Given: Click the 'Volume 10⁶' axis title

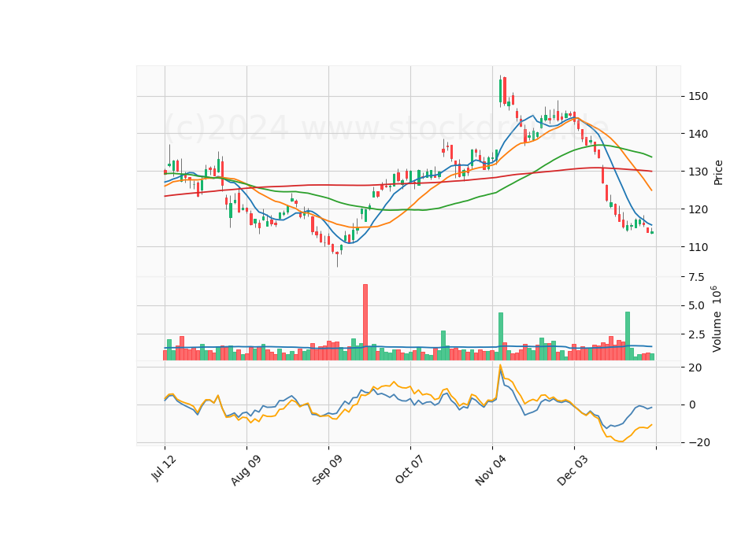Looking at the screenshot, I should pyautogui.click(x=717, y=319).
